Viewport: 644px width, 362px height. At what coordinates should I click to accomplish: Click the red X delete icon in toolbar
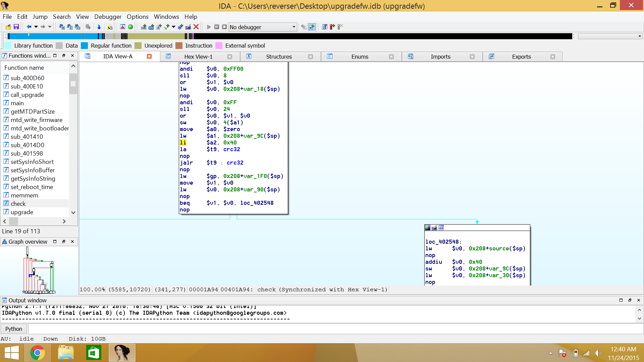[196, 27]
